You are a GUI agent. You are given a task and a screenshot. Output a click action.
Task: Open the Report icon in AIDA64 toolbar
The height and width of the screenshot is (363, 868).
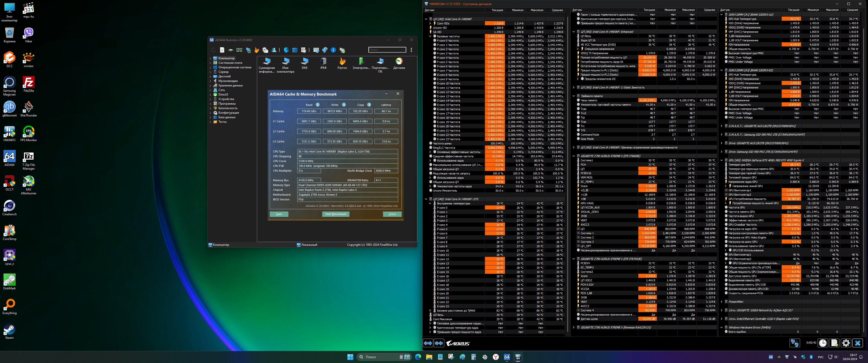click(x=222, y=50)
